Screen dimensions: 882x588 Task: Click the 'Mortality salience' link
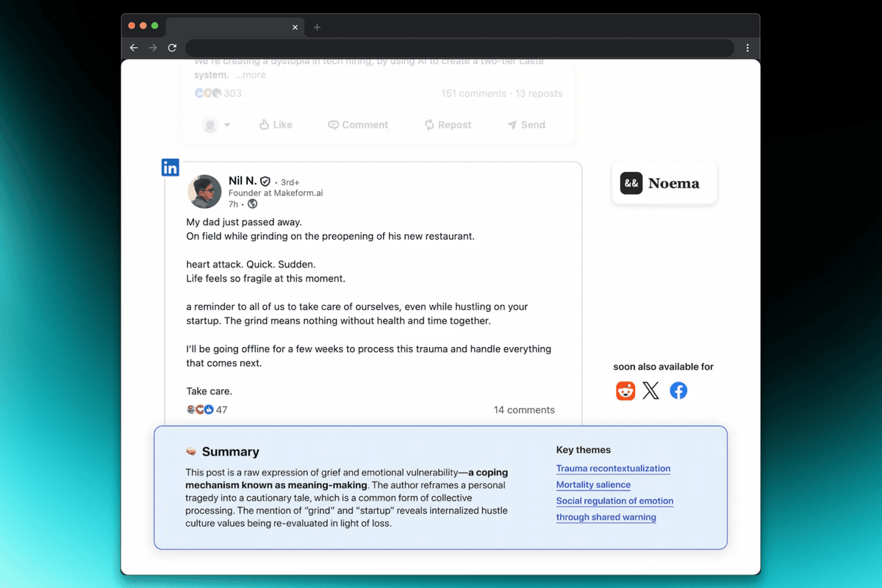point(593,484)
